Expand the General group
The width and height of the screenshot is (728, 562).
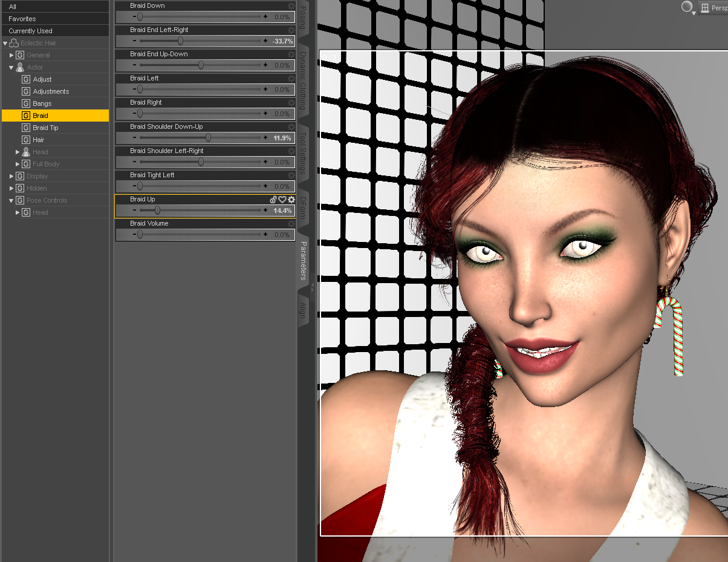pos(11,55)
